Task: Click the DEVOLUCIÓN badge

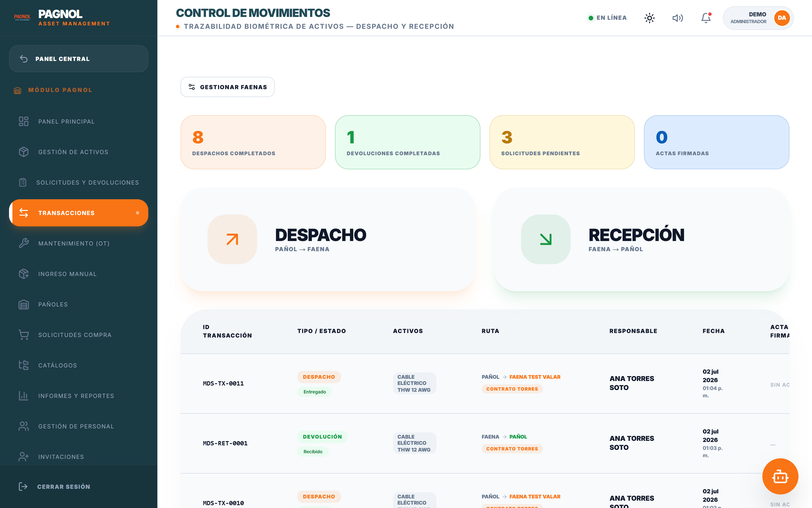Action: pyautogui.click(x=322, y=437)
